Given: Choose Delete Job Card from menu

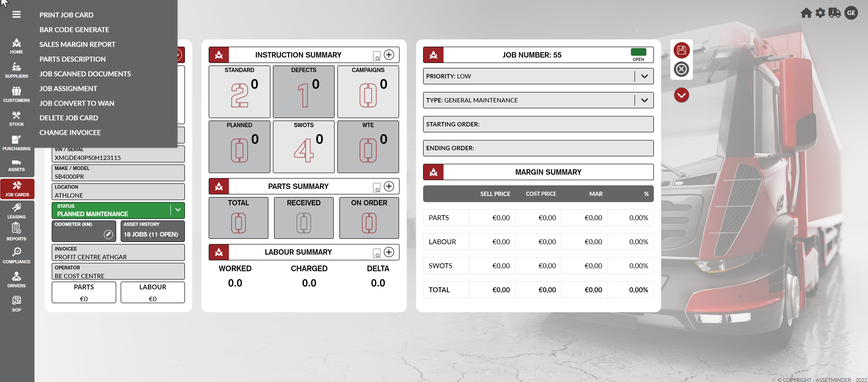Looking at the screenshot, I should point(69,118).
